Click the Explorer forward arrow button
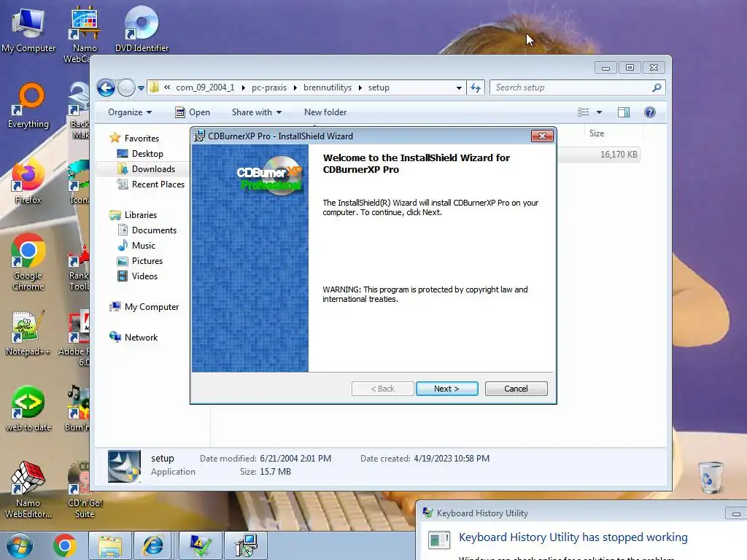The image size is (747, 560). [126, 87]
